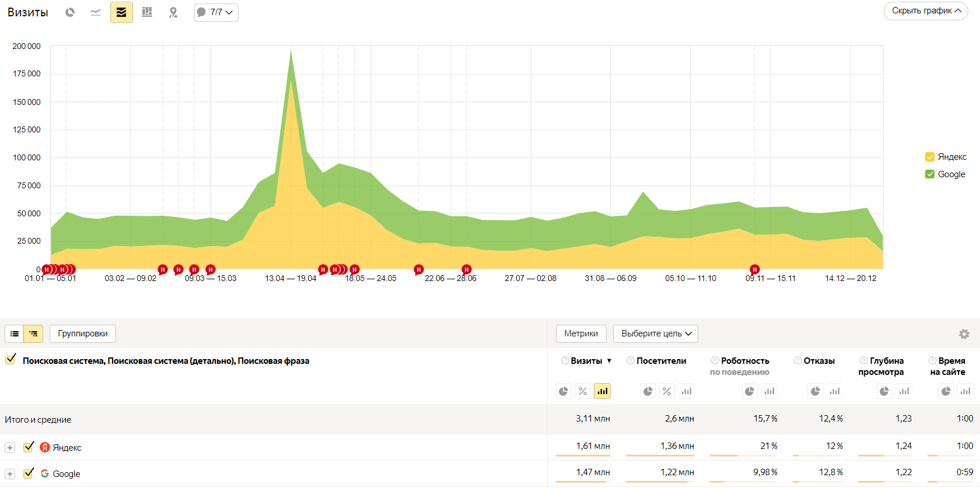Show Визиты column as percentages
Viewport: 980px width, 488px height.
pos(583,391)
